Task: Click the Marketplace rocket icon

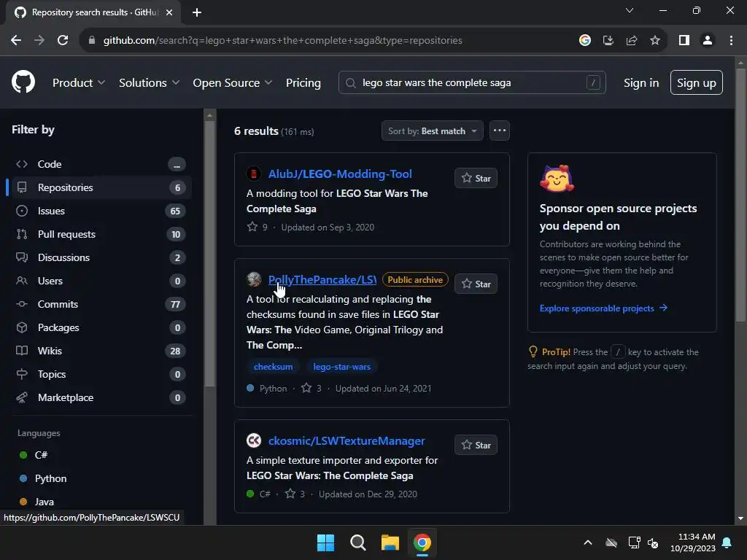Action: pyautogui.click(x=22, y=397)
